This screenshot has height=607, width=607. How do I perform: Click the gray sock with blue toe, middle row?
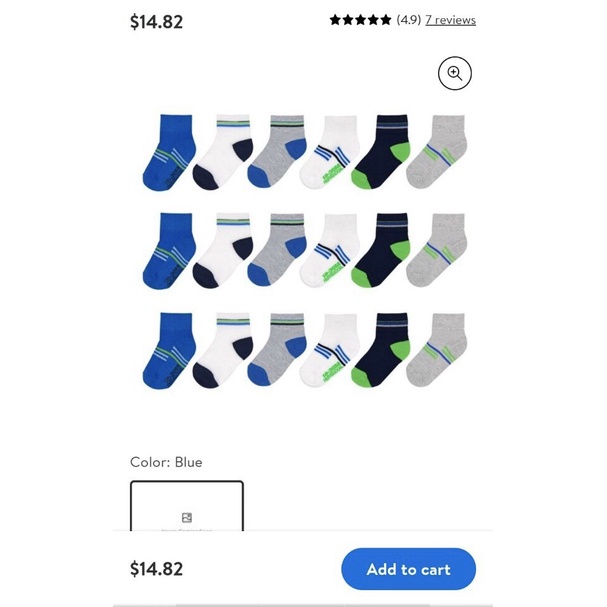277,250
